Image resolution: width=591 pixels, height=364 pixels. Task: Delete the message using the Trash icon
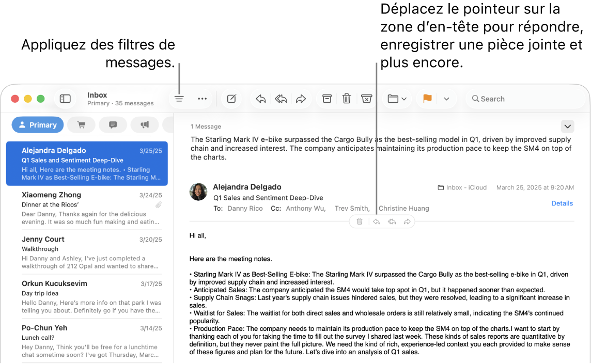346,99
